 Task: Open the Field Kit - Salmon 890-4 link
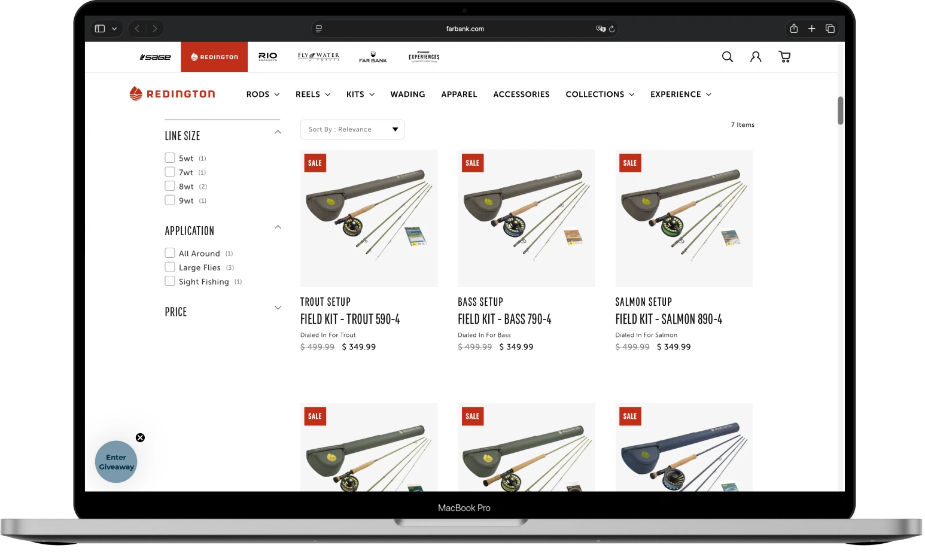(x=668, y=319)
